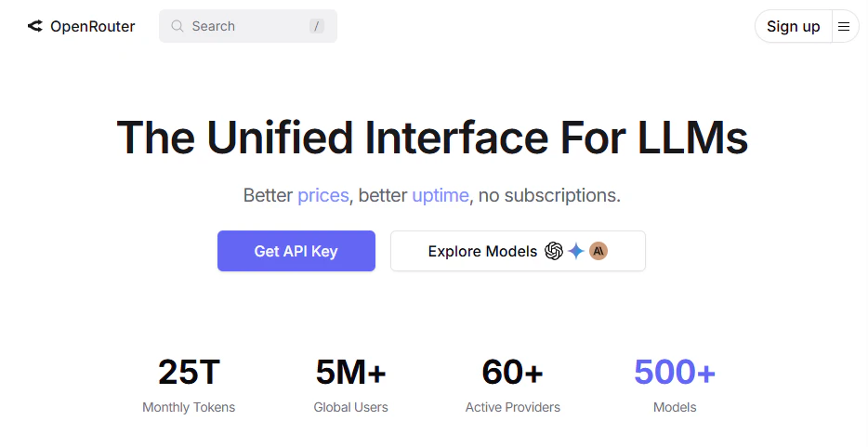Click the Explore Models button

point(519,251)
